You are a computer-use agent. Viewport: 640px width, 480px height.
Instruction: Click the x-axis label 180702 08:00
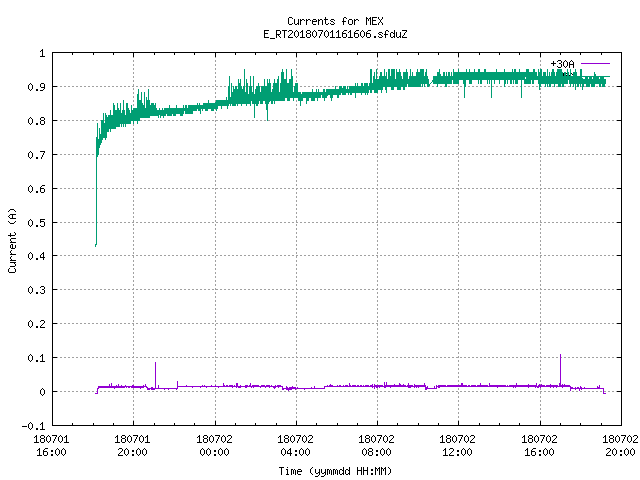376,446
